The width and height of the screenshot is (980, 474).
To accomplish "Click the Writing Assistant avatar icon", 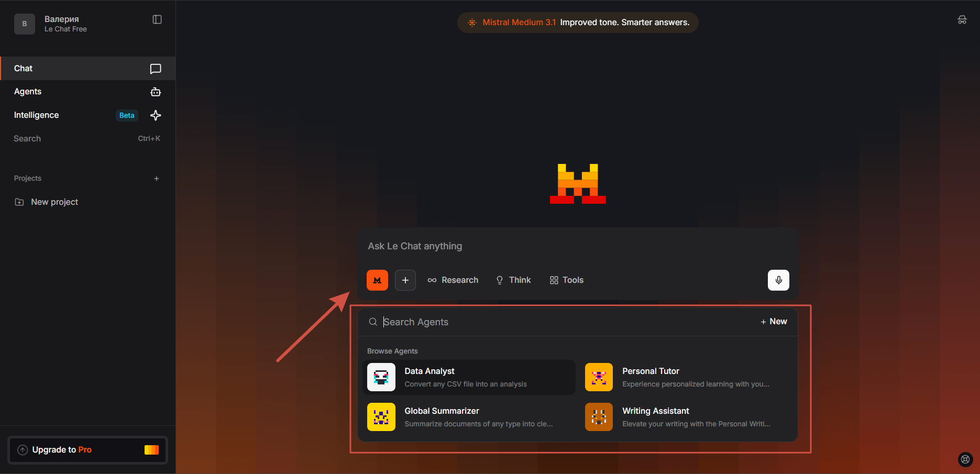I will pyautogui.click(x=599, y=417).
